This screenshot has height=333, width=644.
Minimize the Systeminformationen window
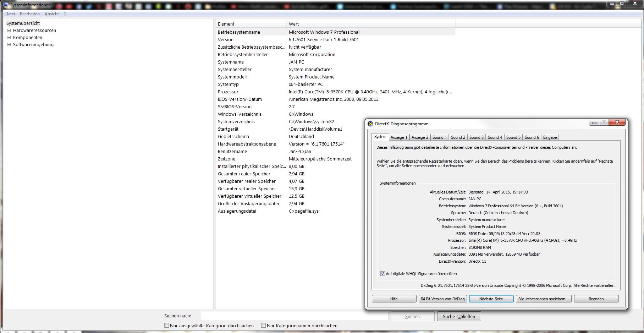(x=612, y=3)
